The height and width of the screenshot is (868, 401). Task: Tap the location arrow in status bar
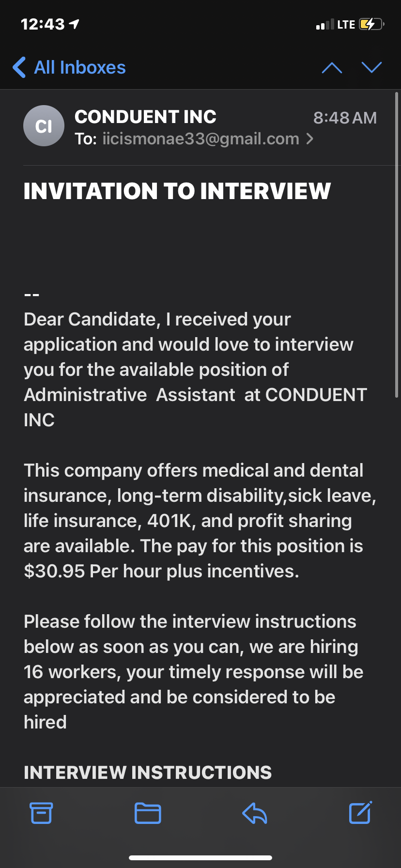(74, 24)
